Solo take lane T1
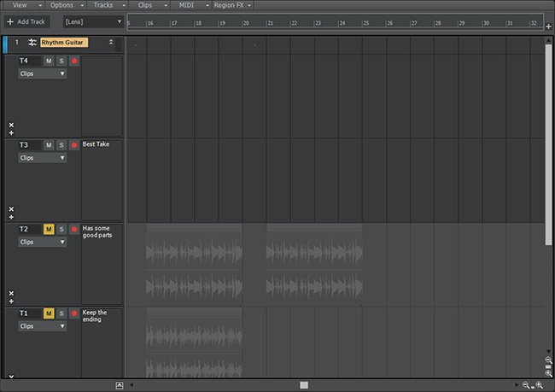555x392 pixels. click(61, 313)
